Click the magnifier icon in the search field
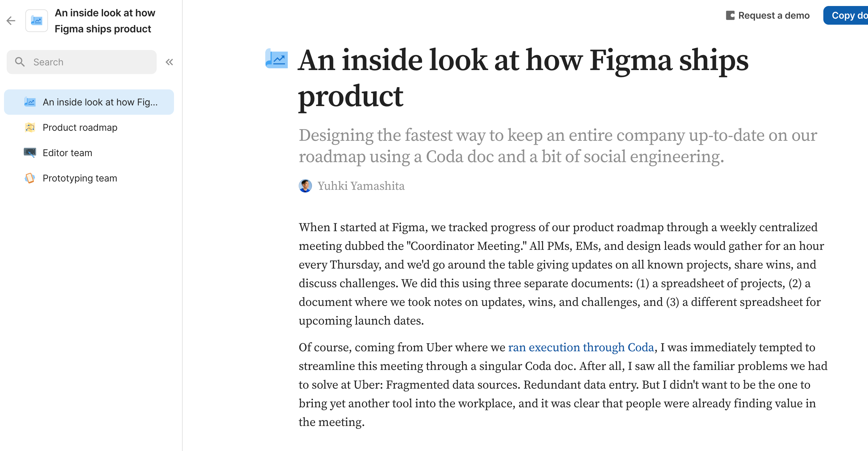Screen dimensions: 868x451 20,62
